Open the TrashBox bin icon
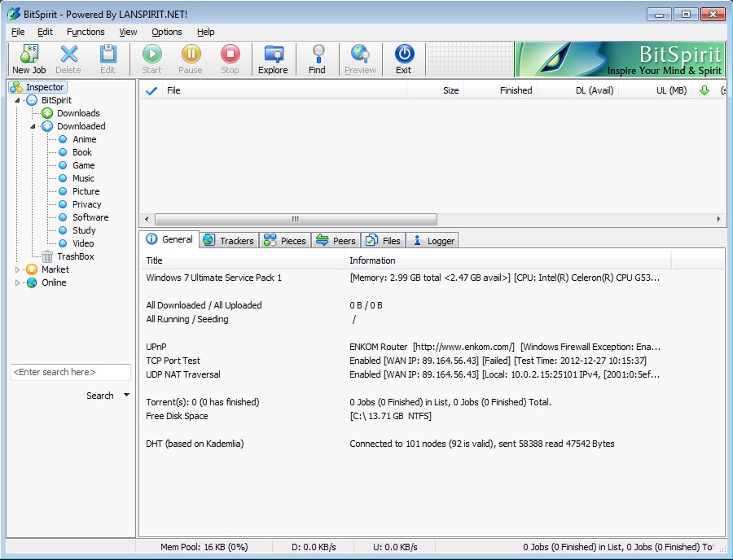This screenshot has height=560, width=733. point(47,256)
